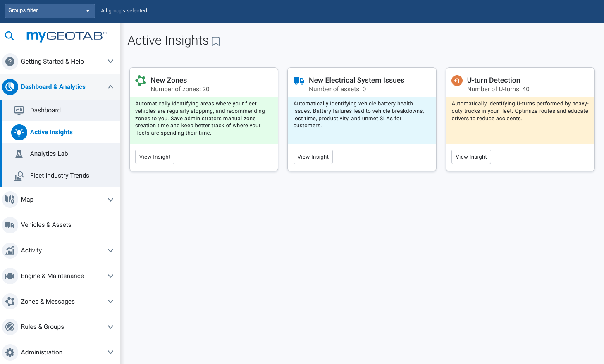
Task: Click the Administration gear icon
Action: tap(10, 352)
